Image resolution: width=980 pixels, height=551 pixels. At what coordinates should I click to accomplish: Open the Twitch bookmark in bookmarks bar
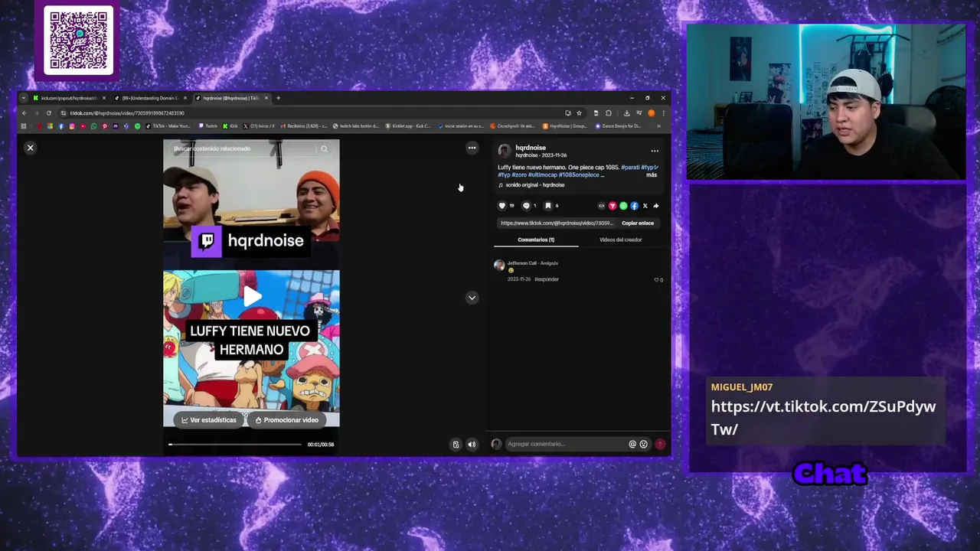click(x=207, y=126)
